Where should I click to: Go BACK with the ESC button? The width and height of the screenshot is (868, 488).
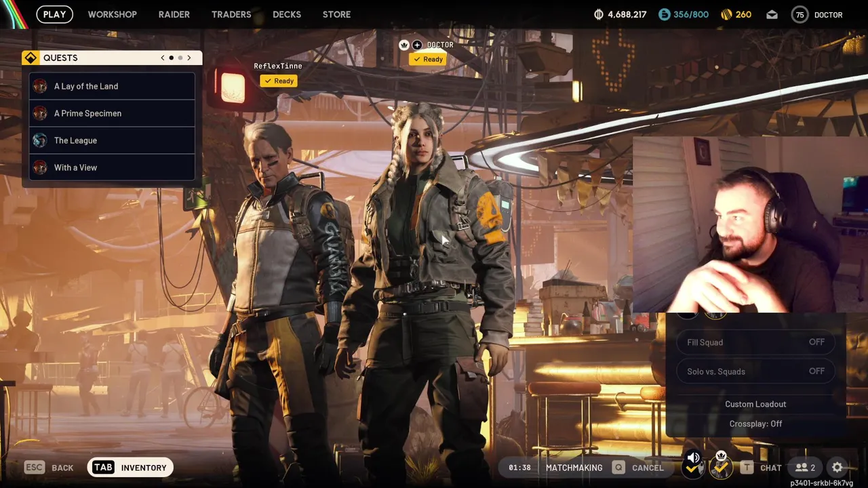49,468
